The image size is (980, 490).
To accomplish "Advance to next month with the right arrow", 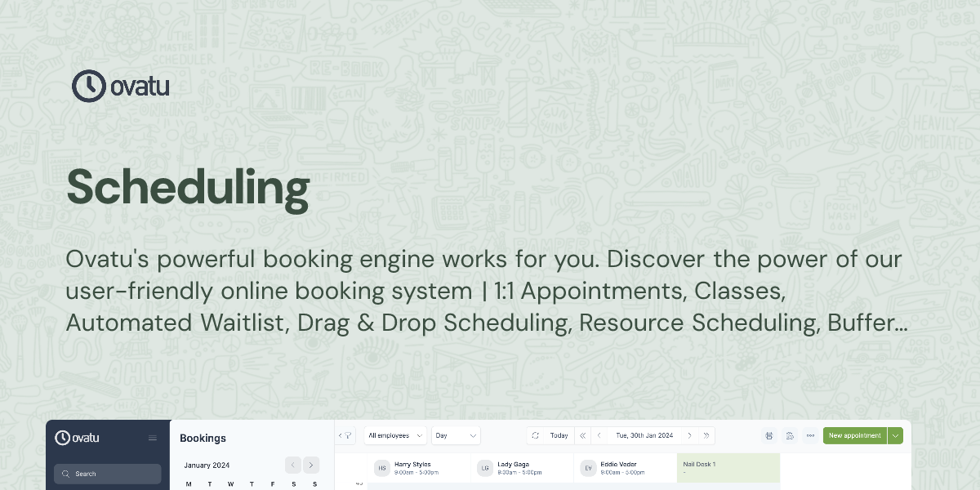I will tap(311, 465).
